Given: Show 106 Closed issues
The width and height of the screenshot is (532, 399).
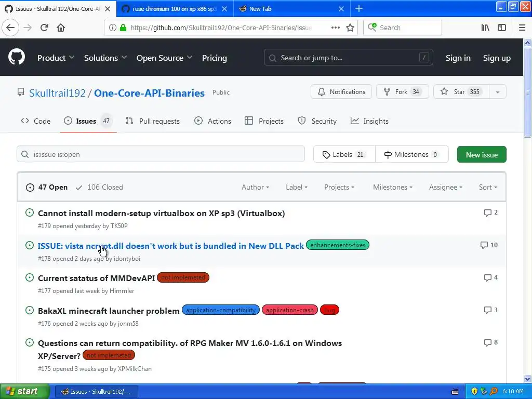Looking at the screenshot, I should [99, 187].
